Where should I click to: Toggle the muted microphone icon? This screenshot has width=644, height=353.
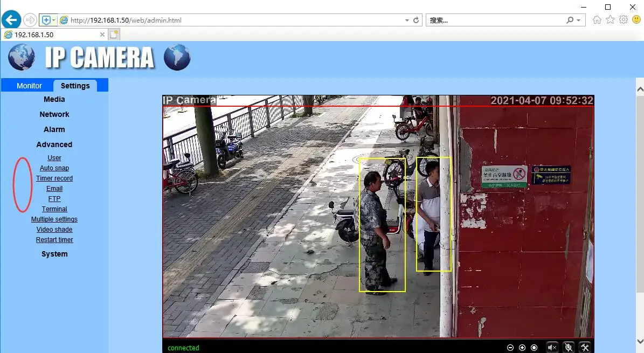tap(569, 348)
